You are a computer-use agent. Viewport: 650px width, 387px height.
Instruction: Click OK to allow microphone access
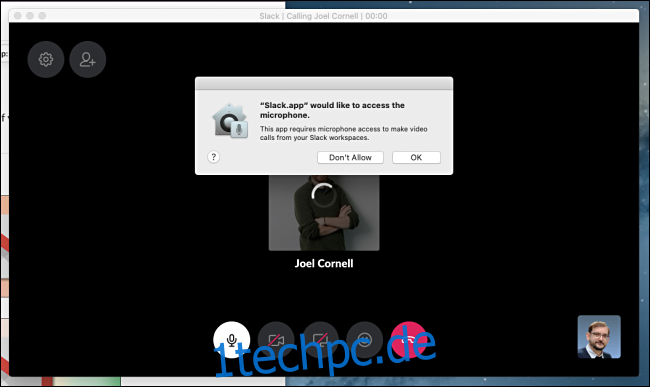416,157
